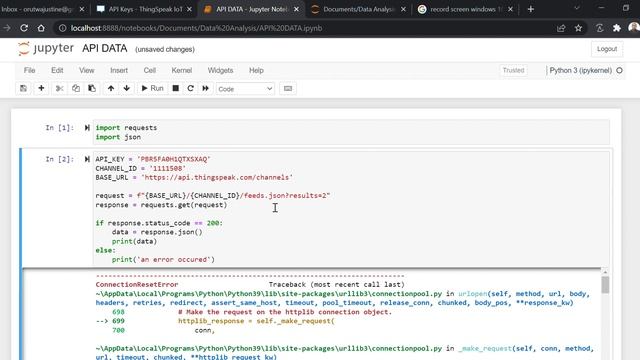Image resolution: width=640 pixels, height=360 pixels.
Task: Open the File menu
Action: [x=29, y=70]
